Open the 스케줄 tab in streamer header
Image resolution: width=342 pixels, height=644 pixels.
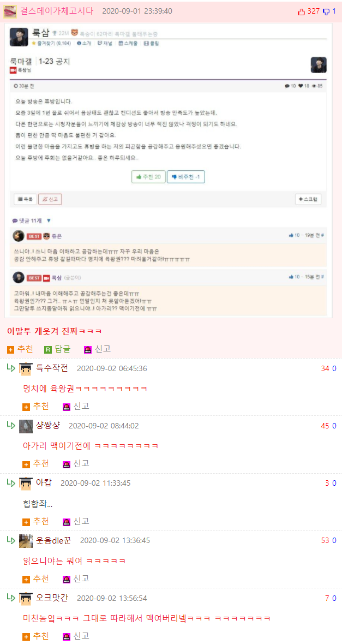coord(128,43)
